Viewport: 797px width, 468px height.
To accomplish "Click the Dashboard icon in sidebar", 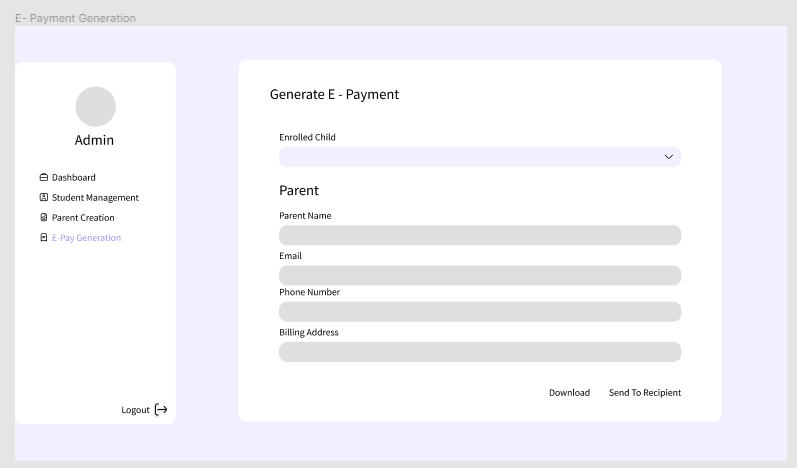I will 44,177.
